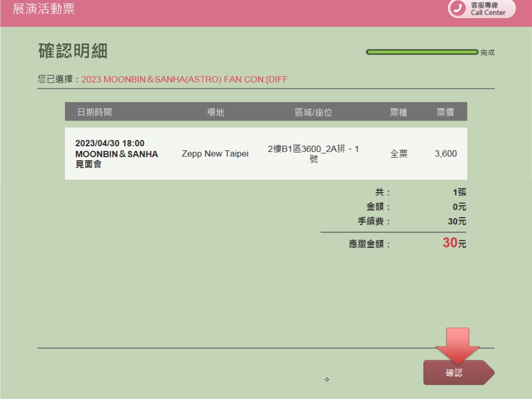Click the 場地 column header

coord(215,112)
